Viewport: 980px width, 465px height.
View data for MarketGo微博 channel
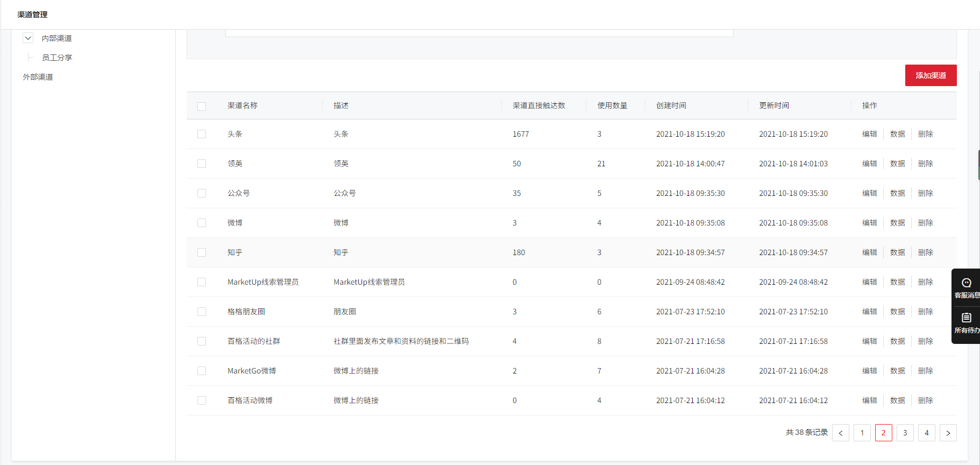(898, 371)
